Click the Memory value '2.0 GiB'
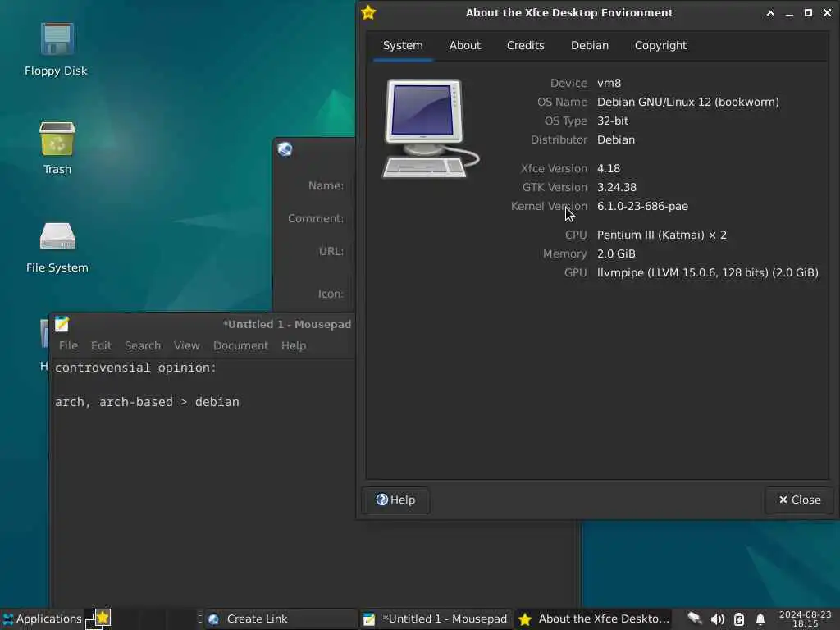 616,253
